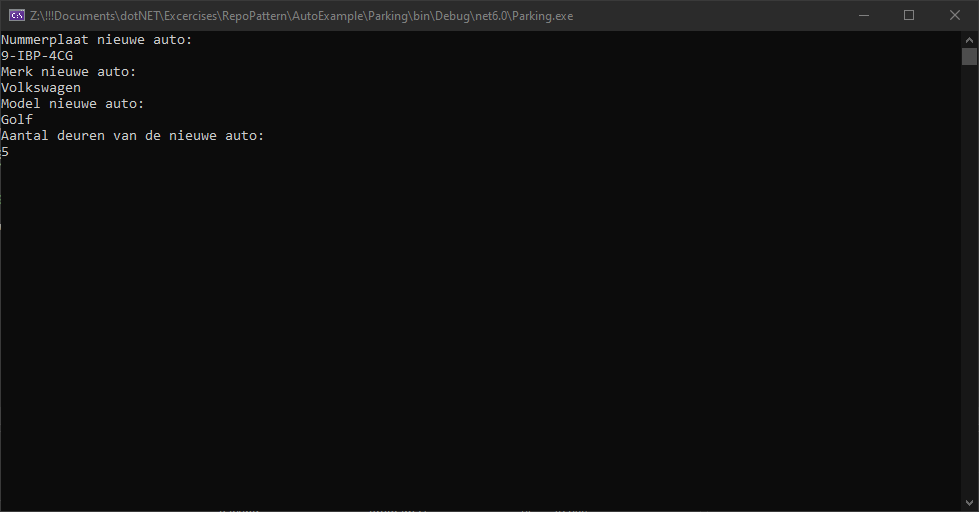Click the "Nummerplaat nieuwe auto:" prompt line
The height and width of the screenshot is (512, 979).
point(96,40)
